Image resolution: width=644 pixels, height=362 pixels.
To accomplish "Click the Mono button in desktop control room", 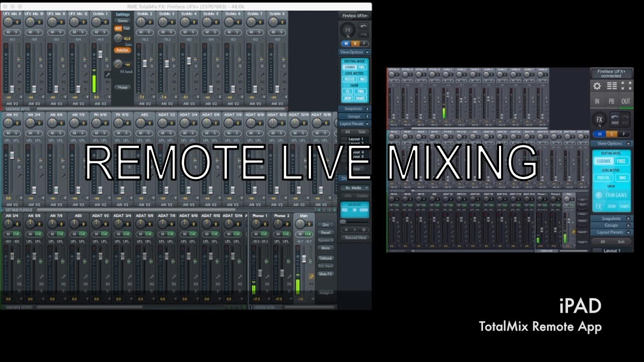I will [x=326, y=248].
